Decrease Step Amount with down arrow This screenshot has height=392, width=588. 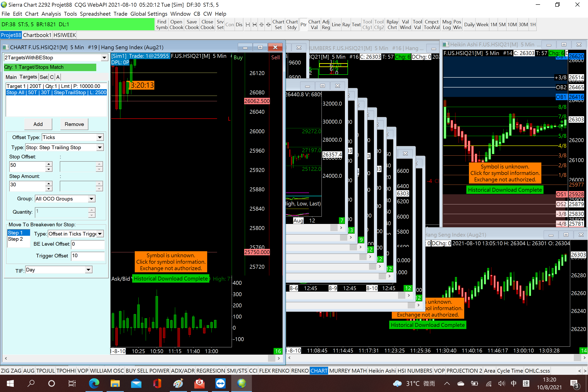pyautogui.click(x=49, y=189)
